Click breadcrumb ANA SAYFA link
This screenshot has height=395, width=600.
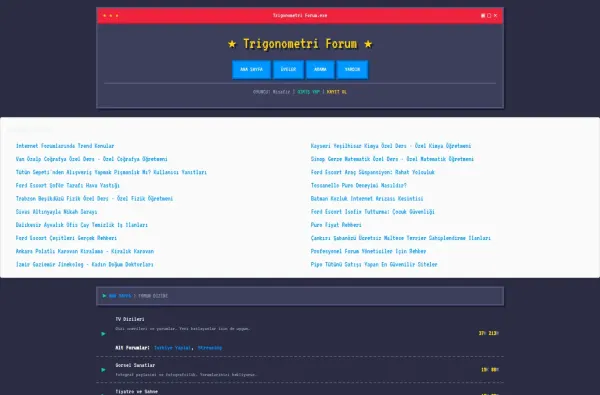(x=120, y=296)
